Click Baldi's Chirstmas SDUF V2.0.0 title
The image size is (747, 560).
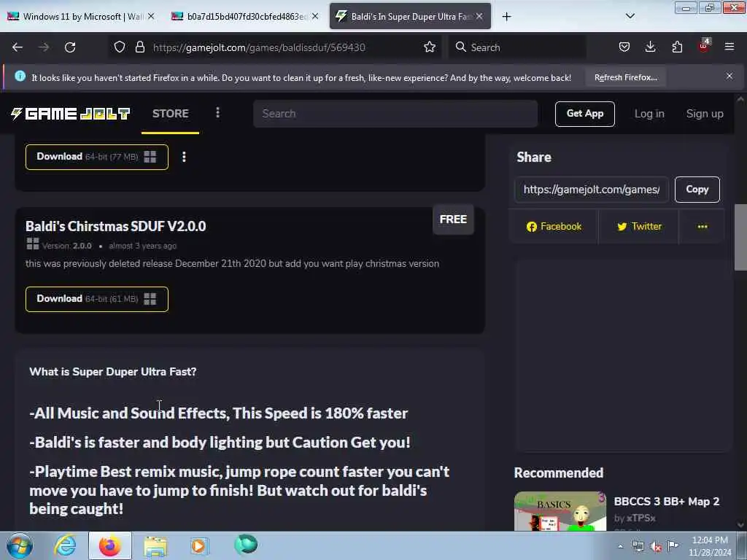(x=116, y=226)
